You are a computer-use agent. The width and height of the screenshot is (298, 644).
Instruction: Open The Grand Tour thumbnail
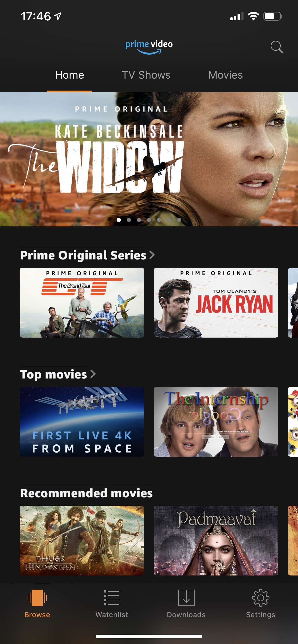tap(82, 303)
